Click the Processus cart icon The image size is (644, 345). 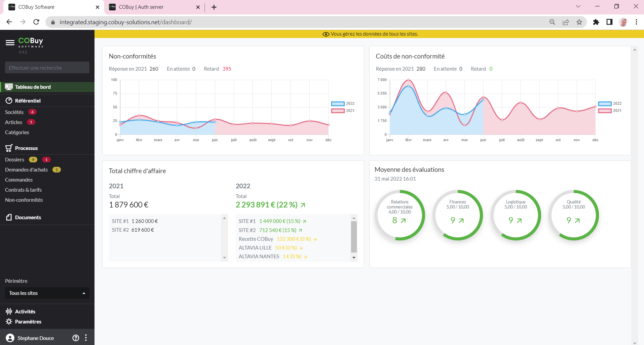[9, 148]
